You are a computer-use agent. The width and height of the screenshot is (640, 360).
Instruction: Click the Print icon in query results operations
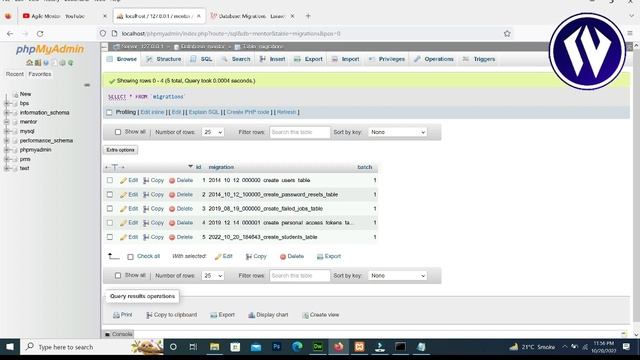point(116,315)
